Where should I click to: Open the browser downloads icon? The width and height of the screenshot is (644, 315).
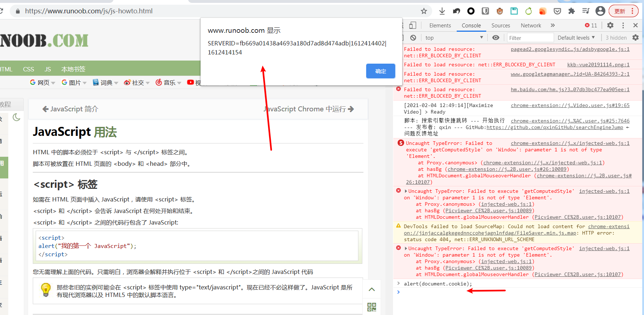(x=442, y=11)
